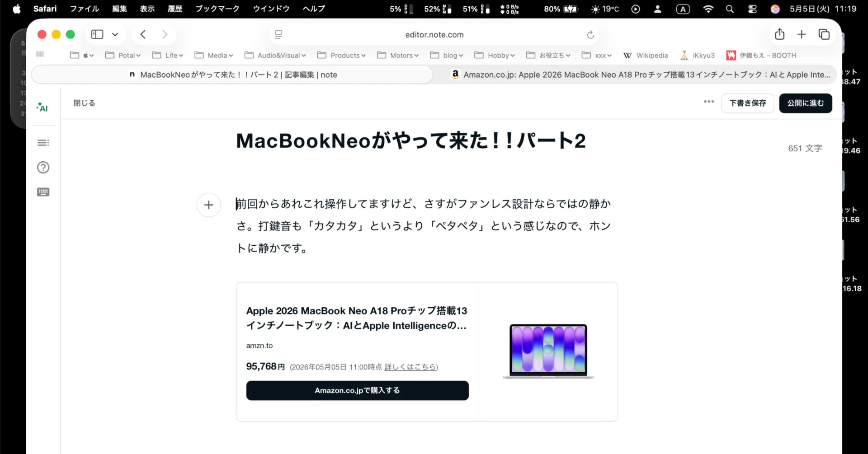Viewport: 868px width, 454px height.
Task: Click the 公開に進む button
Action: pos(806,103)
